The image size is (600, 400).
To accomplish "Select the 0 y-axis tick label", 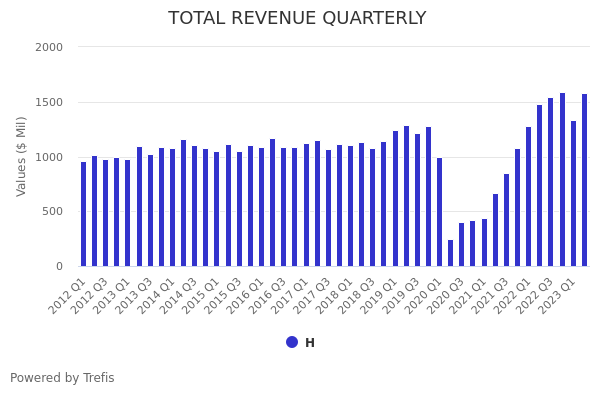I will [59, 266].
